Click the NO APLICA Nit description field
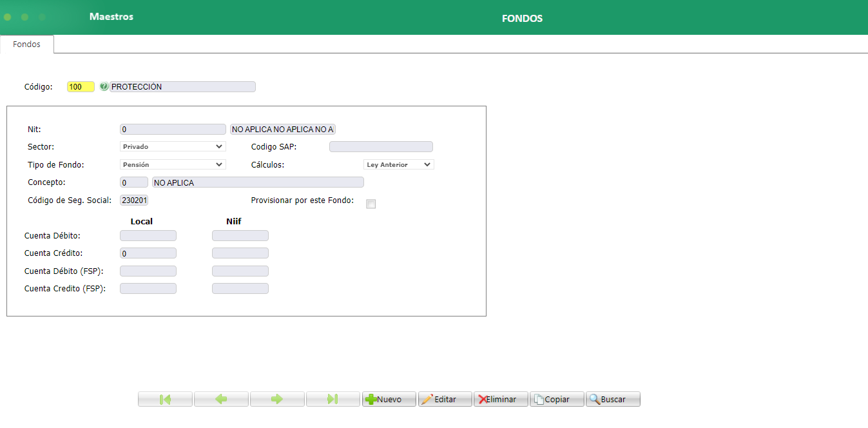This screenshot has width=868, height=428. pyautogui.click(x=283, y=129)
